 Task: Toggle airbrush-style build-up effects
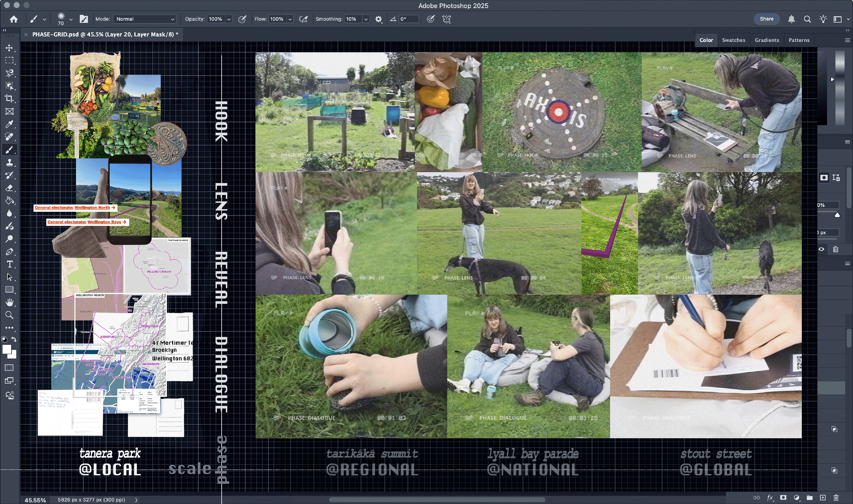303,19
